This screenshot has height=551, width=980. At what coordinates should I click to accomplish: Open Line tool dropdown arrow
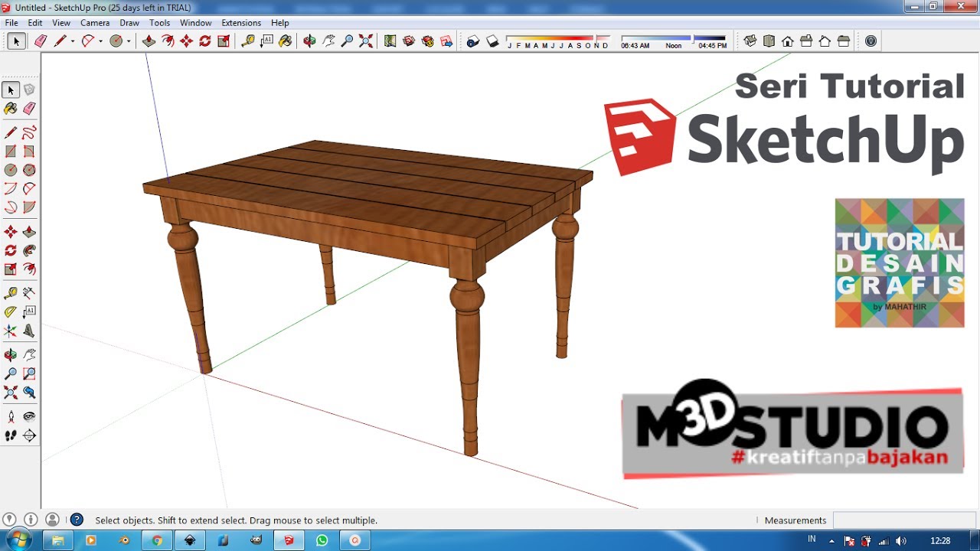(73, 41)
